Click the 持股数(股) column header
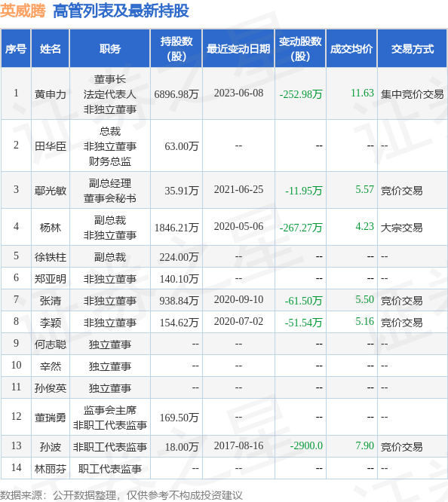Image resolution: width=448 pixels, height=502 pixels. coord(176,49)
